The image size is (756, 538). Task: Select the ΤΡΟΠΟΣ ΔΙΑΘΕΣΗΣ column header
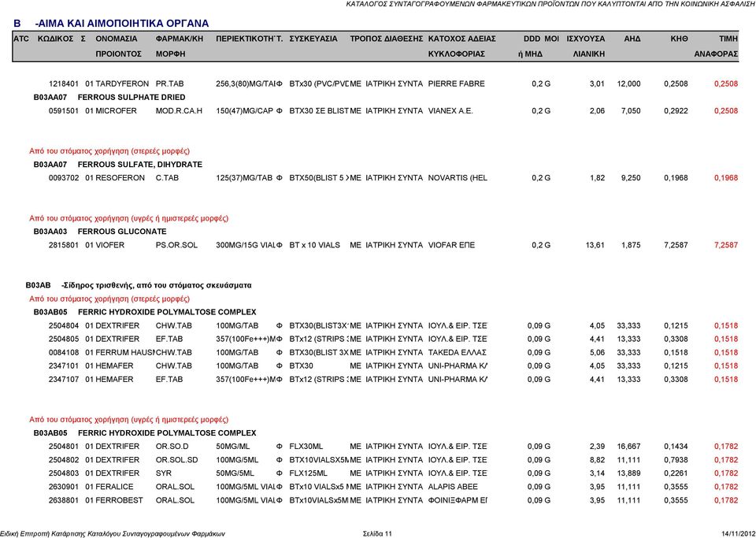pyautogui.click(x=387, y=39)
